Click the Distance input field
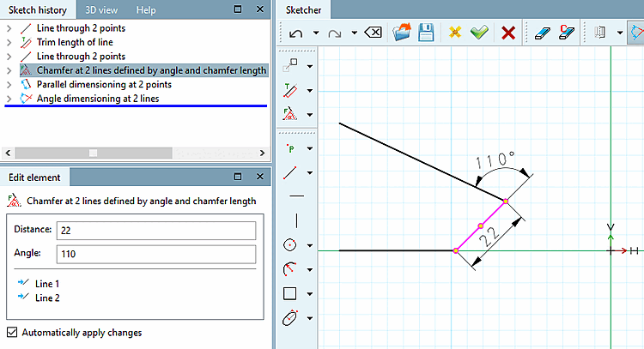Image resolution: width=644 pixels, height=349 pixels. (156, 231)
